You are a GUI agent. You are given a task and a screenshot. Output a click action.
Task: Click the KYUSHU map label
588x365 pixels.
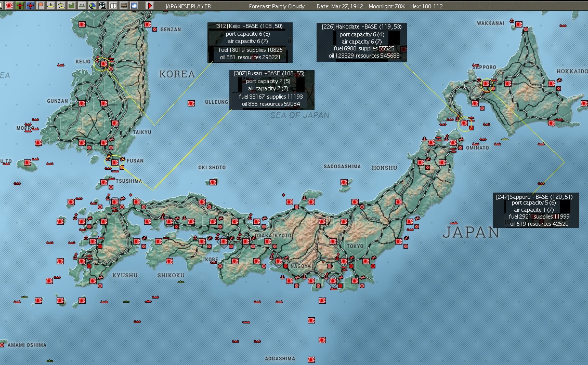(125, 275)
